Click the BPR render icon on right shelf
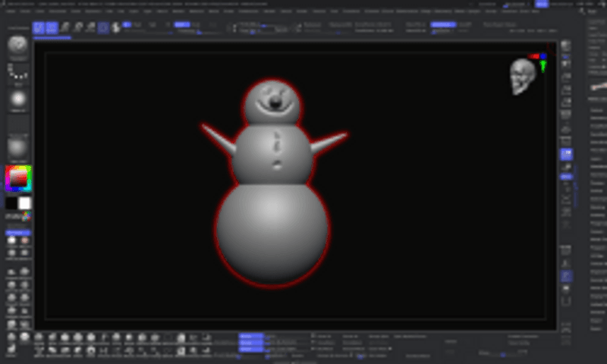607x364 pixels. (567, 47)
